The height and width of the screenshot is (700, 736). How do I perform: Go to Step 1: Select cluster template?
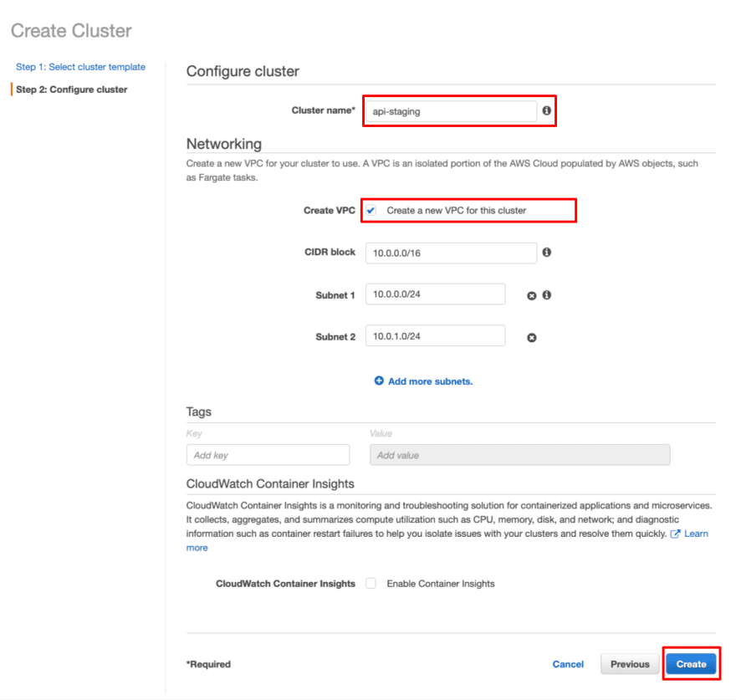click(81, 67)
